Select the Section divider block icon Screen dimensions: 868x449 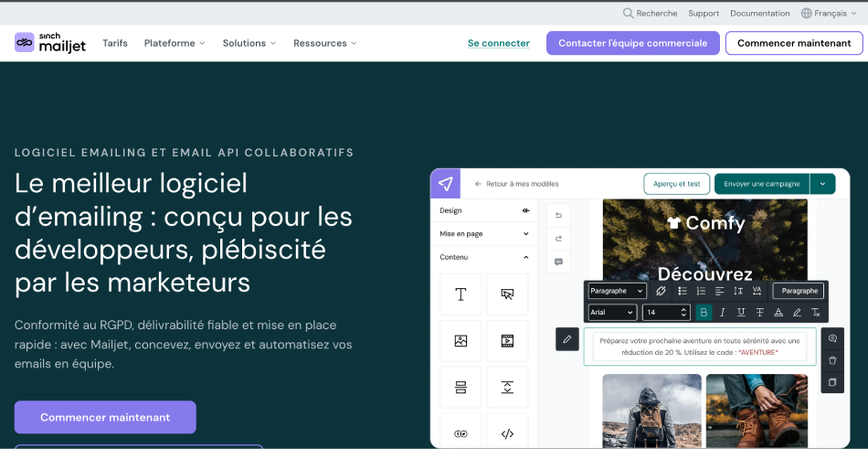point(460,387)
